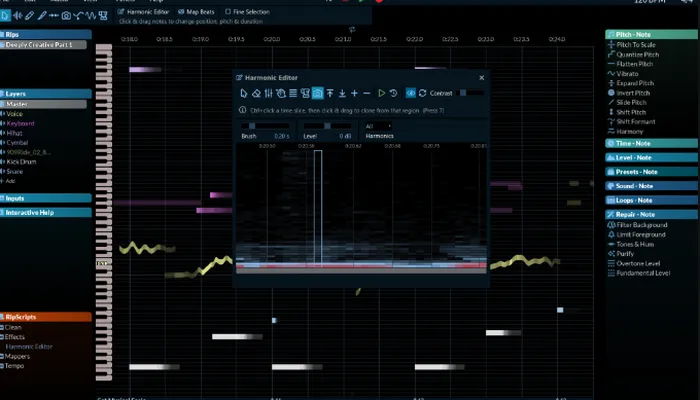Select the Keyboard layer
Screen dimensions: 700x400
click(22, 123)
